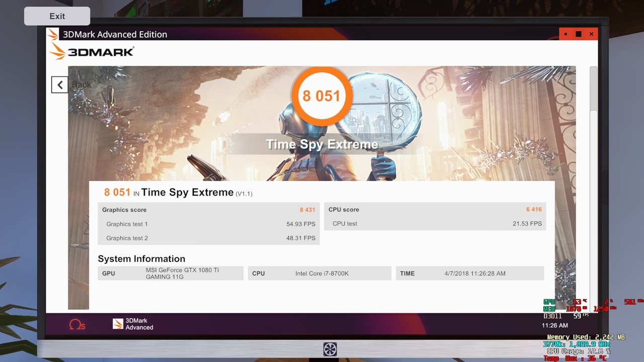The width and height of the screenshot is (644, 362).
Task: Click the monitor power button
Action: click(330, 349)
